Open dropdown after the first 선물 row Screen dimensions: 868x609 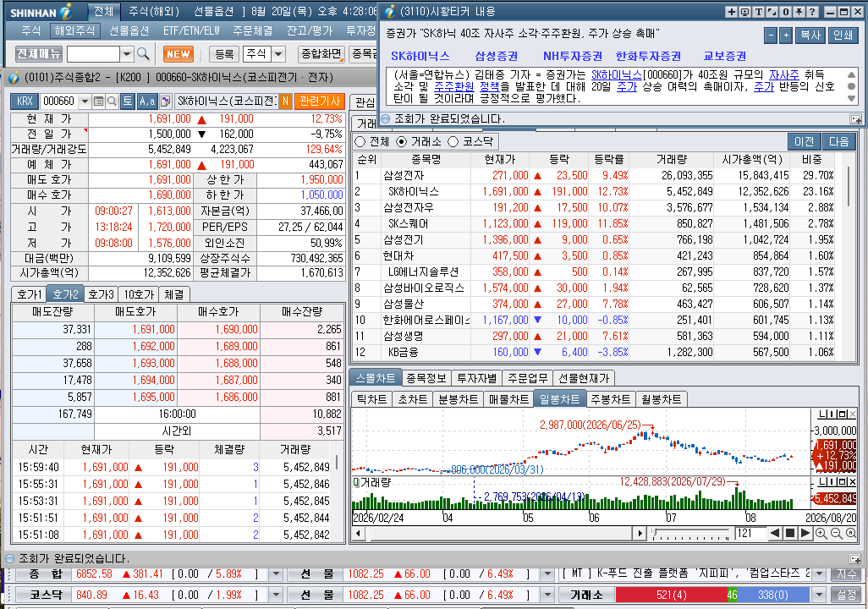click(547, 574)
